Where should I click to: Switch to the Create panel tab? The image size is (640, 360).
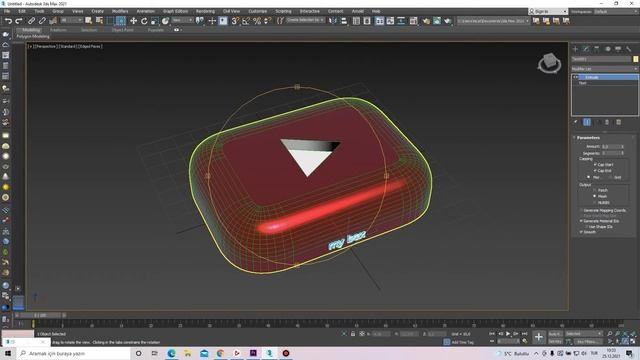tap(576, 49)
